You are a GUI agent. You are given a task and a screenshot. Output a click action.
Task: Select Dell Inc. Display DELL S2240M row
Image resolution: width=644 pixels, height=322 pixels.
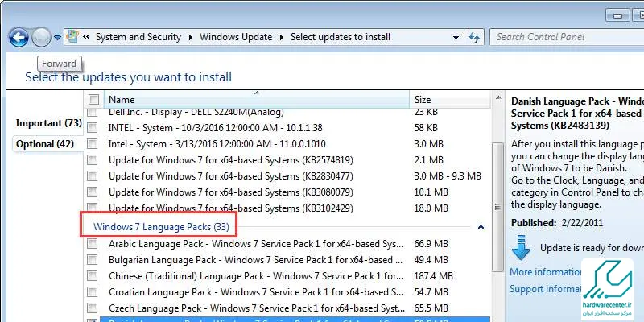[x=196, y=112]
